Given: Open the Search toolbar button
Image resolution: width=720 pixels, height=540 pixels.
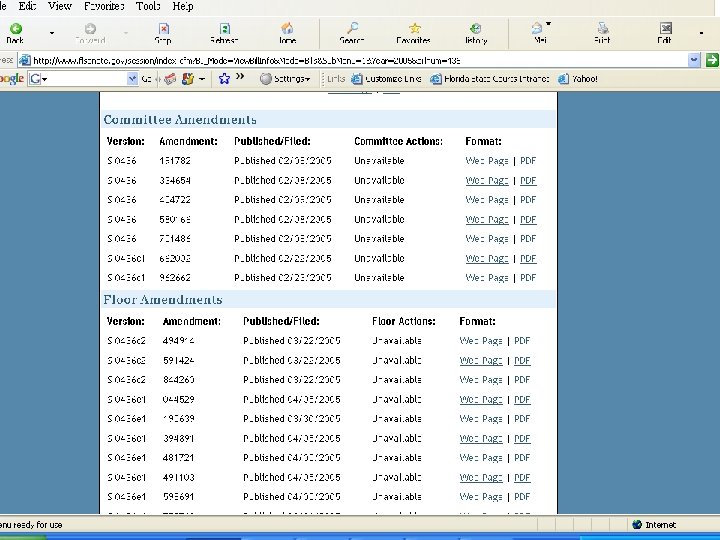Looking at the screenshot, I should tap(351, 32).
